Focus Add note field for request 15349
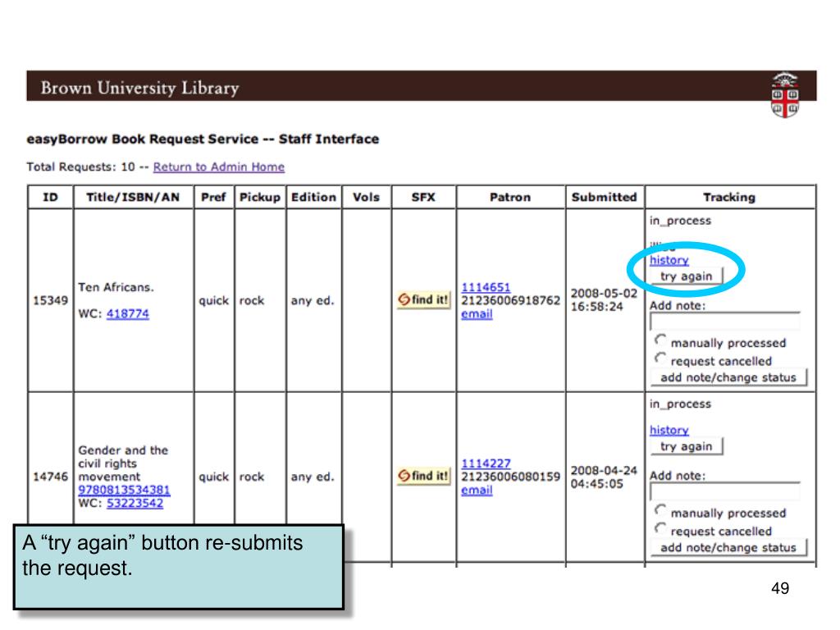This screenshot has width=840, height=630. point(725,322)
